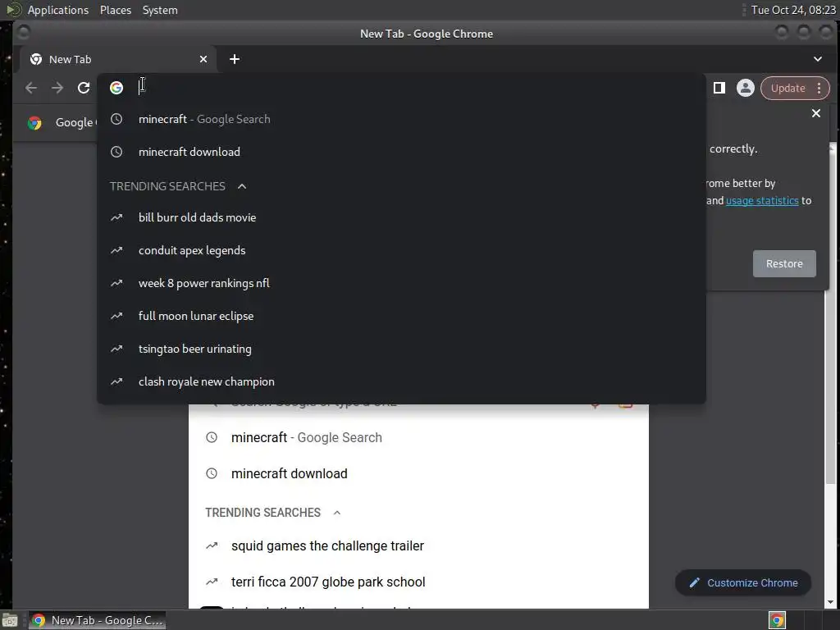Open the System menu
The width and height of the screenshot is (840, 630).
160,10
